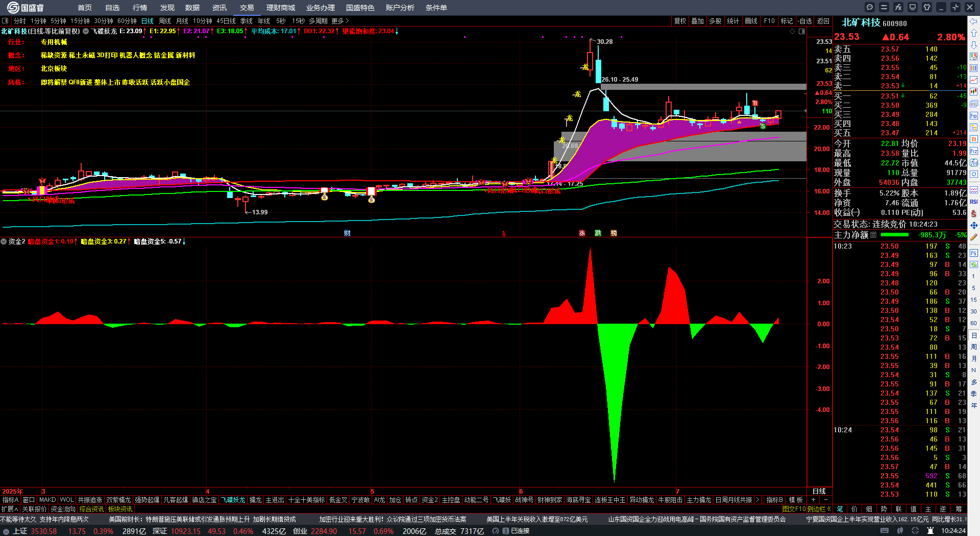Zoom in chart with the + button

813,500
